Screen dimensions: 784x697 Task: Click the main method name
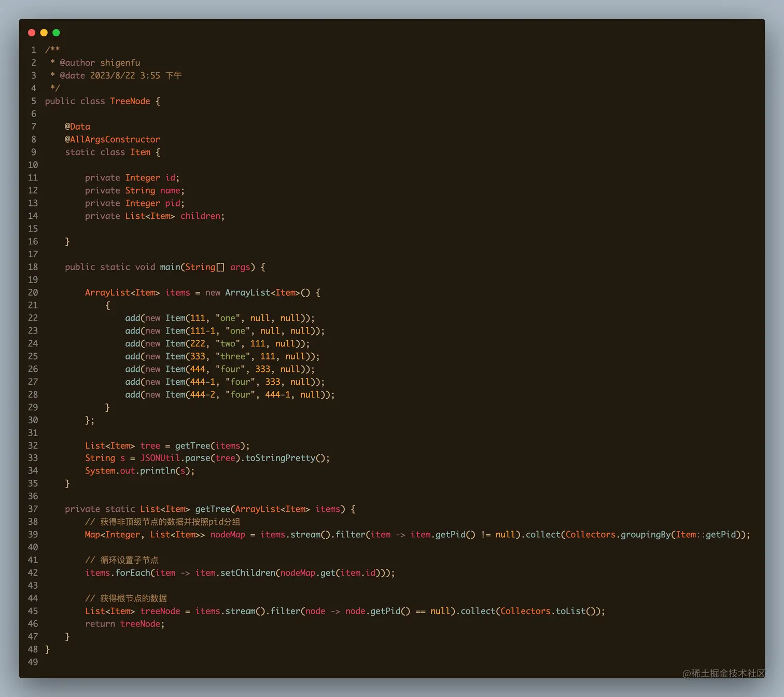pyautogui.click(x=170, y=267)
